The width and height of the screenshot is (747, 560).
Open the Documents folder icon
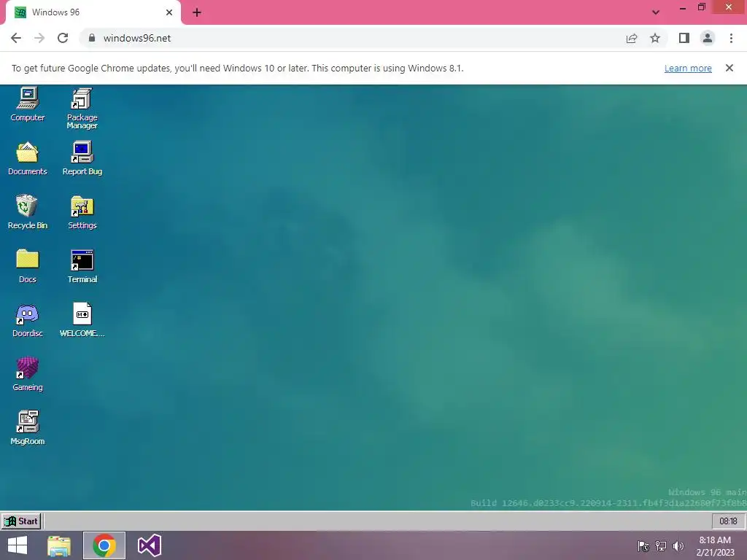coord(27,158)
